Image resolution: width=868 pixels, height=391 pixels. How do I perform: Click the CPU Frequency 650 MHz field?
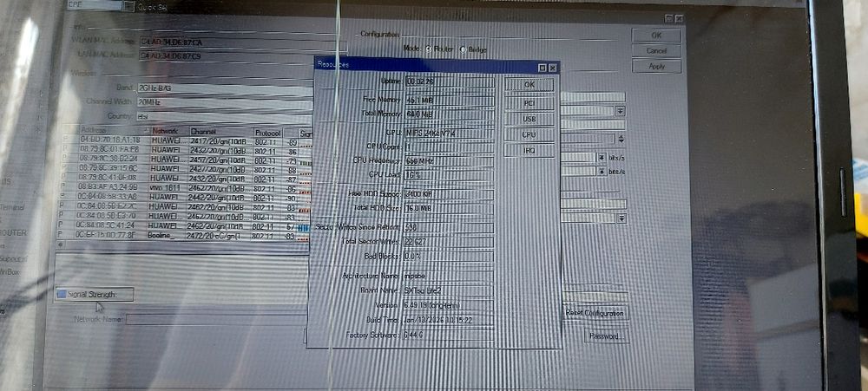click(x=449, y=161)
